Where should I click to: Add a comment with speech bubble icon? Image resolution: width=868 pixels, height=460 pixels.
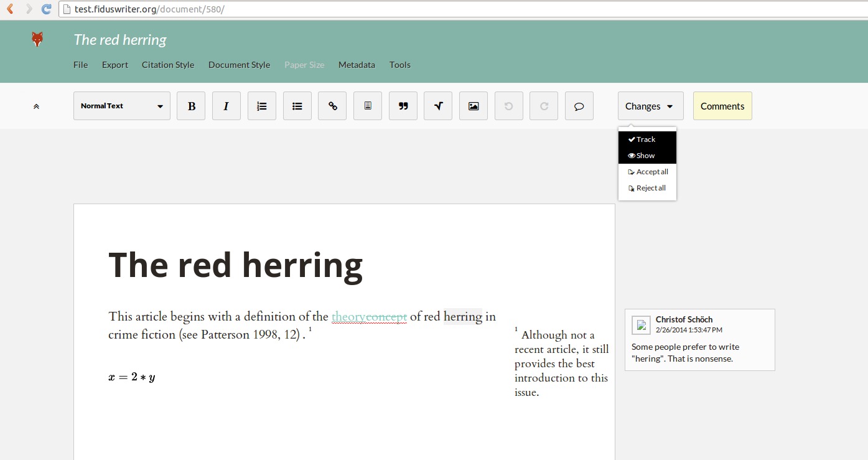(x=579, y=106)
